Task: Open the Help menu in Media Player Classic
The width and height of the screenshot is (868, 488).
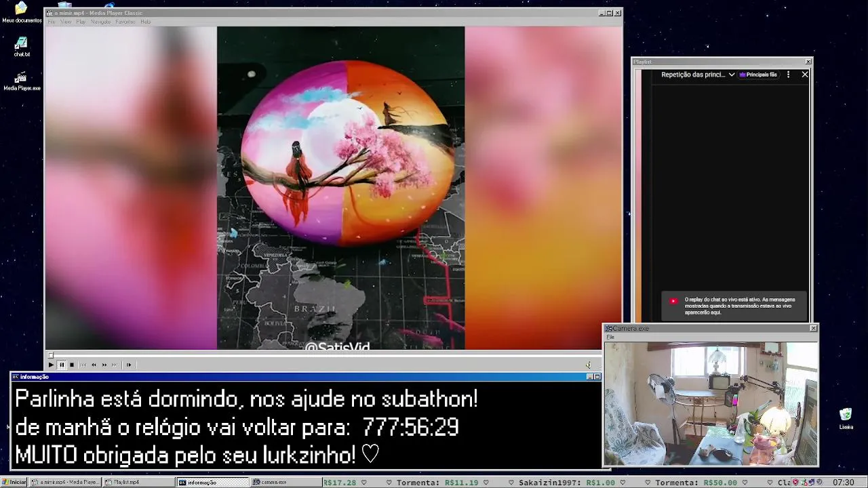Action: click(145, 22)
